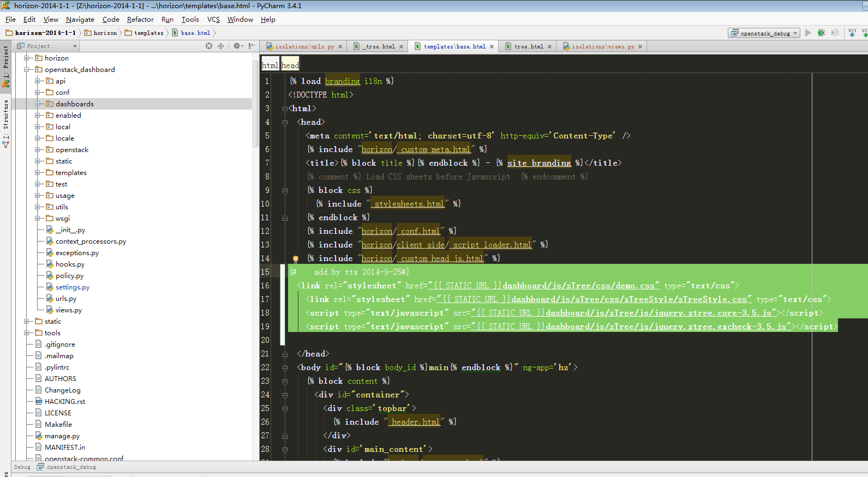Select exceptions.py file

(x=77, y=253)
